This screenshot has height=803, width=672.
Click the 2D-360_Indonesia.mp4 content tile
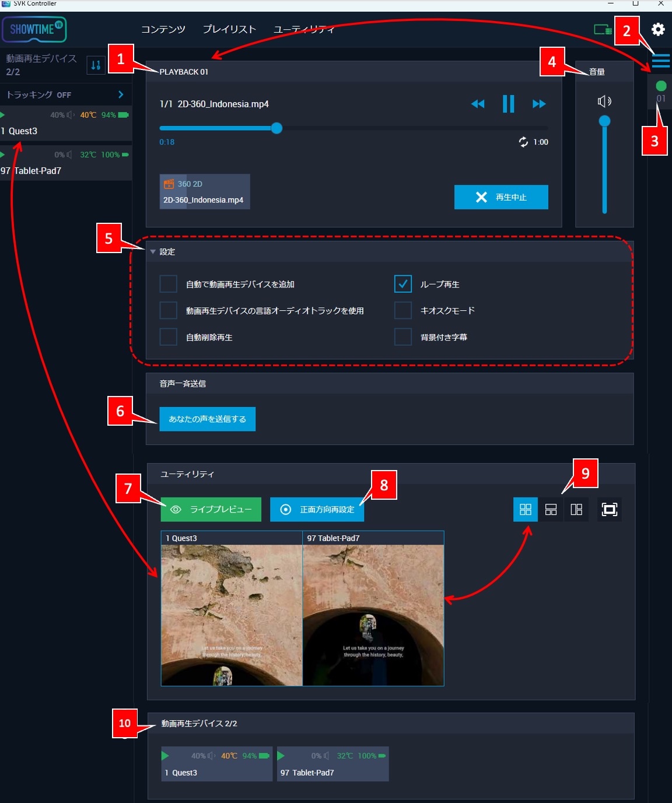[205, 192]
